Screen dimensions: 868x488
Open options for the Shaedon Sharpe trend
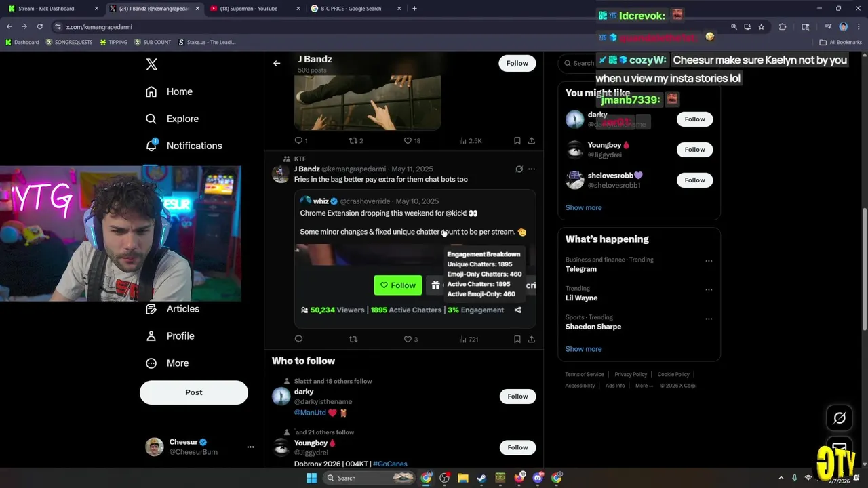click(x=709, y=319)
